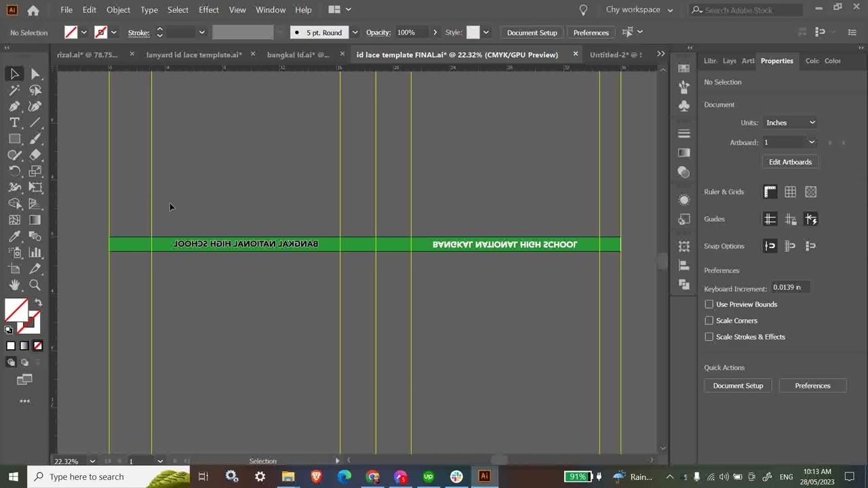Viewport: 868px width, 488px height.
Task: Select the Selection tool arrow
Action: (14, 73)
